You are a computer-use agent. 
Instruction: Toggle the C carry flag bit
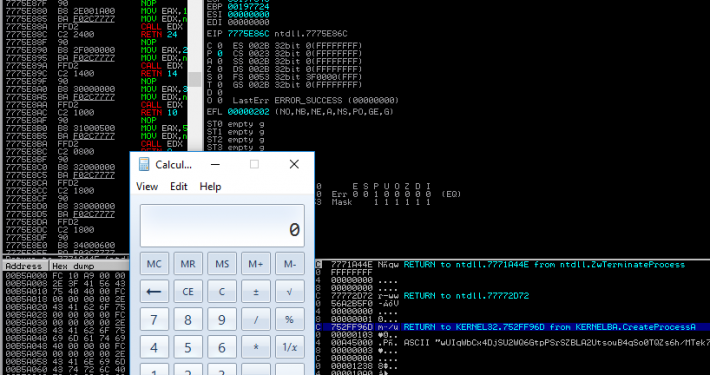220,46
